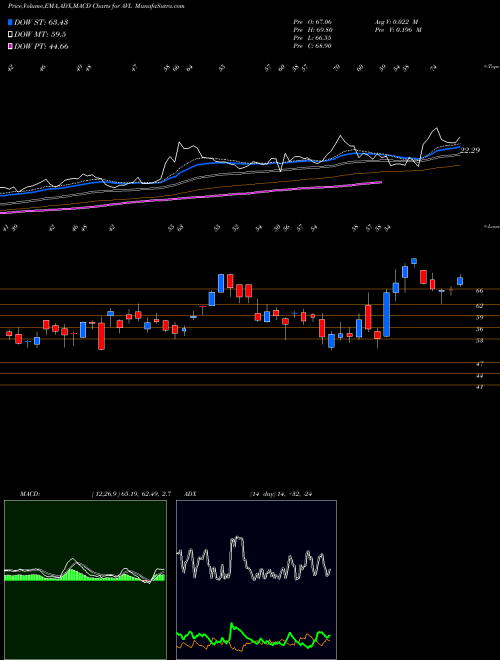Click the 'Pre V: 0.196 M' volume text
The width and height of the screenshot is (500, 660).
[398, 30]
